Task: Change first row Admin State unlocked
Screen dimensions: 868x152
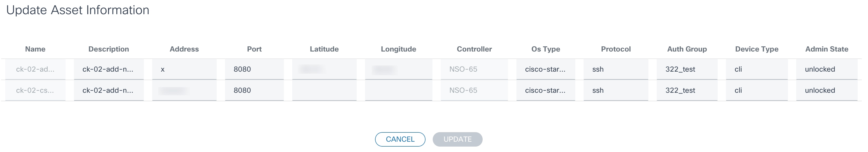Action: [x=827, y=69]
